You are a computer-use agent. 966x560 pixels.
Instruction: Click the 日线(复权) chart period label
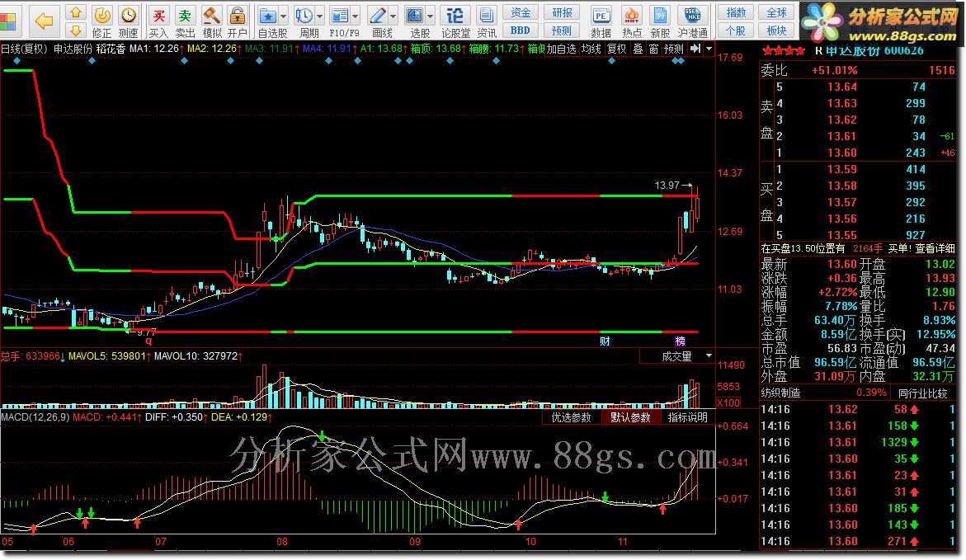(x=25, y=49)
